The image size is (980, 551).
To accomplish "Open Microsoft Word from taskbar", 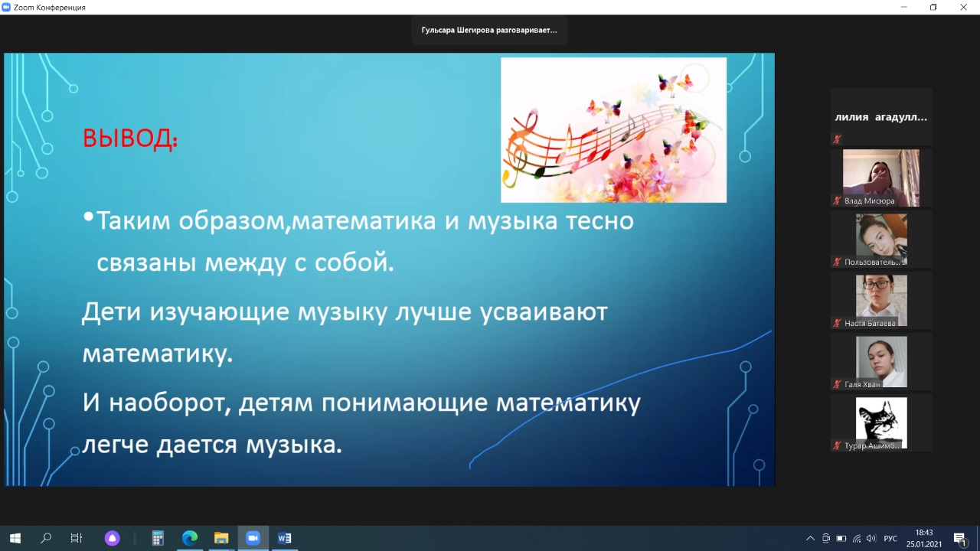I will (x=285, y=538).
